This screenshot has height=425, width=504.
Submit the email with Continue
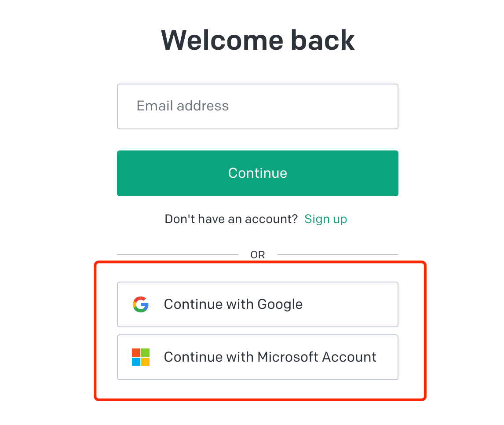(257, 173)
